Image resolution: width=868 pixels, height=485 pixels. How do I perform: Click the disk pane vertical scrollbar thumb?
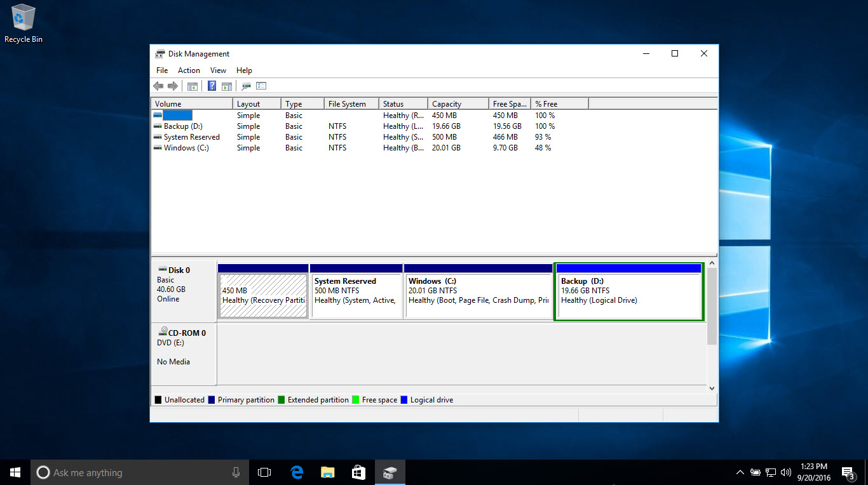(712, 307)
